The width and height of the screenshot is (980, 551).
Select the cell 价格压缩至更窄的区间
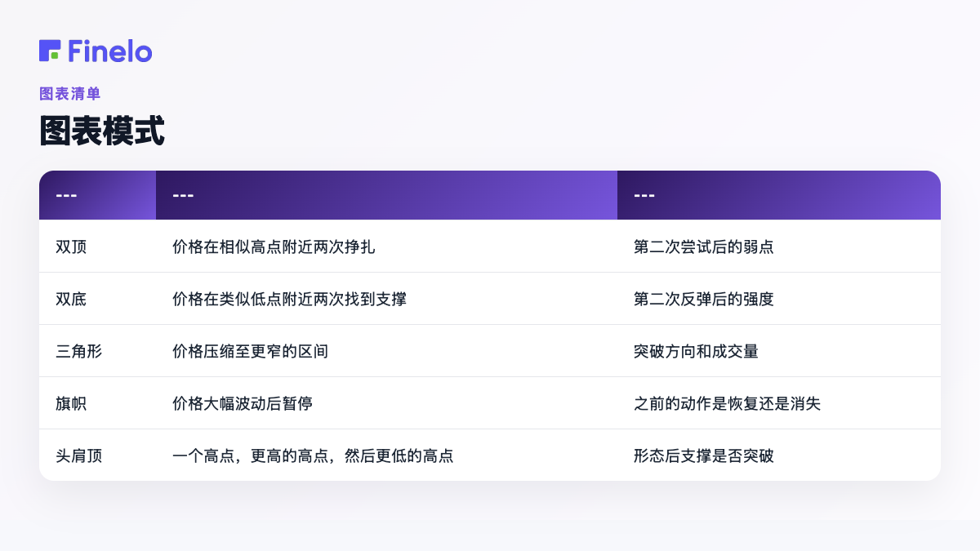(251, 351)
